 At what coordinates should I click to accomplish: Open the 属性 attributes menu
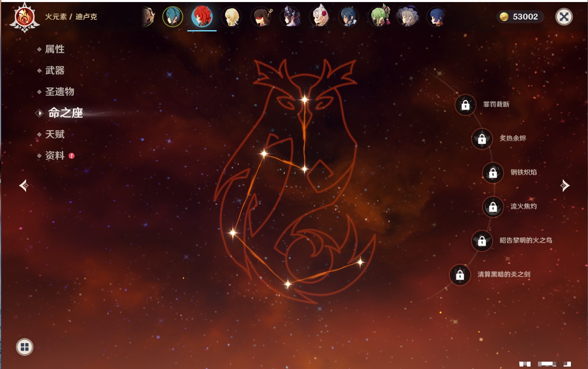click(55, 49)
